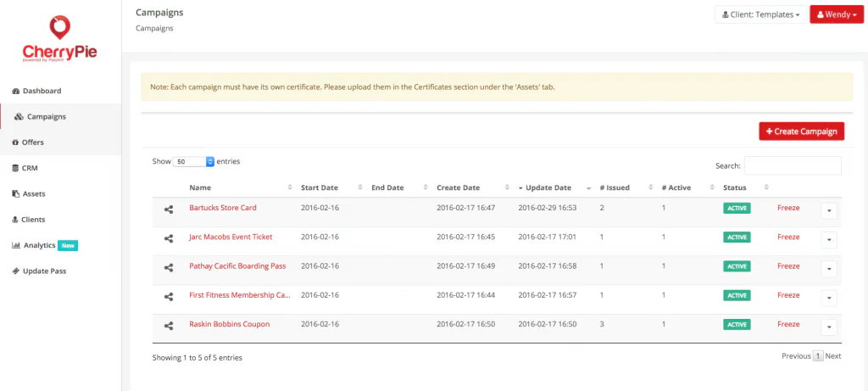This screenshot has width=868, height=391.
Task: Click the certificate note banner
Action: (x=497, y=87)
